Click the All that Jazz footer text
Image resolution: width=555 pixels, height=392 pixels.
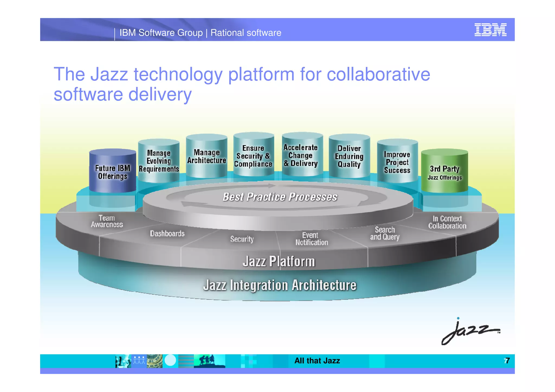coord(317,361)
